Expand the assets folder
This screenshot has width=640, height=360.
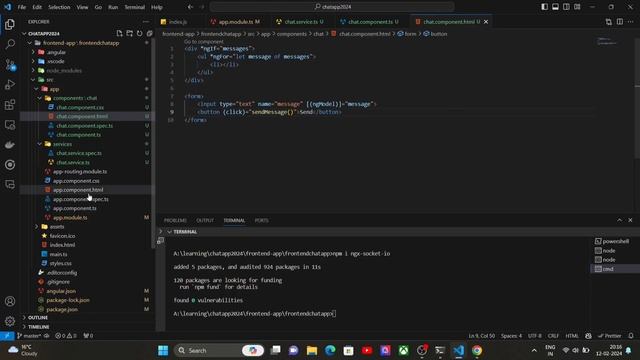click(57, 227)
